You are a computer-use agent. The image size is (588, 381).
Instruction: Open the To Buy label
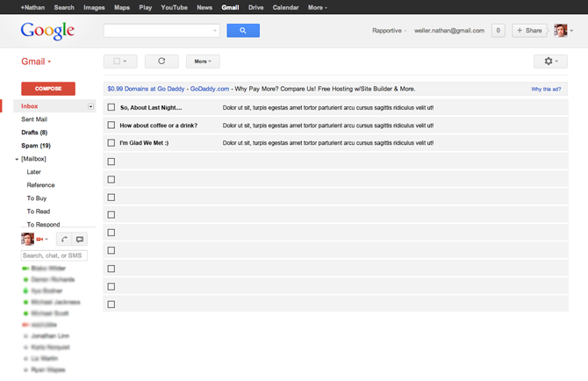(37, 198)
